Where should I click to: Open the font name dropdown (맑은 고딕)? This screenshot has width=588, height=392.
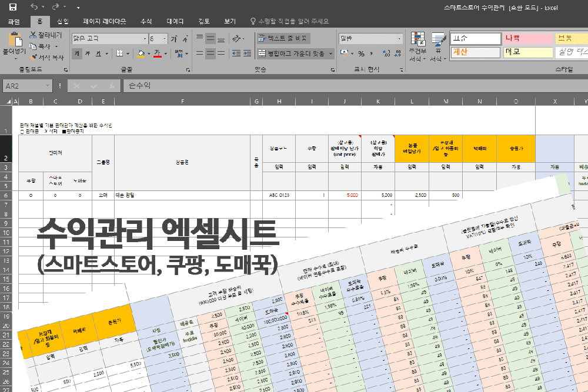pyautogui.click(x=145, y=39)
